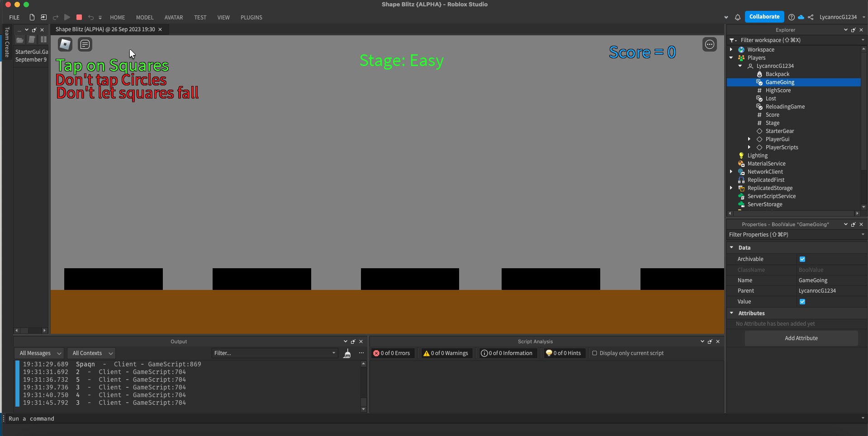The height and width of the screenshot is (436, 868).
Task: Toggle the 0 of 0 Warnings filter
Action: click(x=446, y=353)
